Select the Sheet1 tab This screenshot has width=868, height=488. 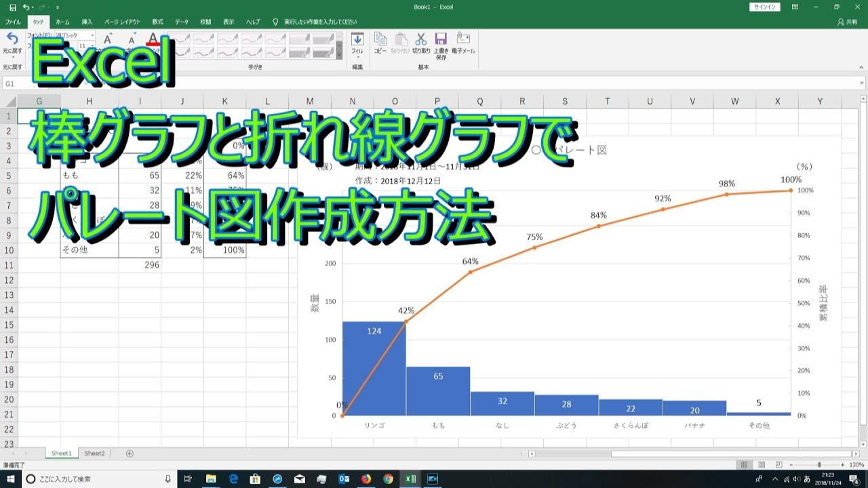click(61, 453)
